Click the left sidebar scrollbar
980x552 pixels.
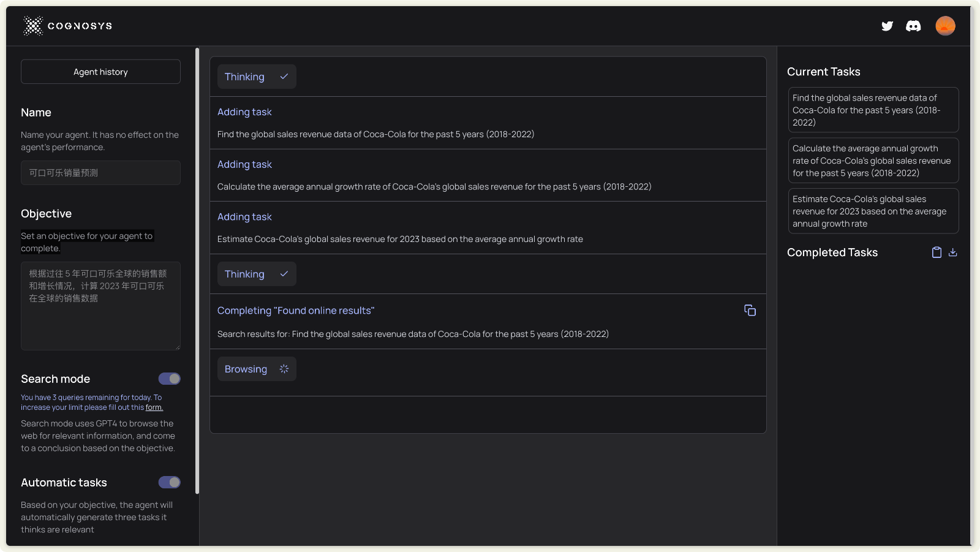[x=197, y=270]
